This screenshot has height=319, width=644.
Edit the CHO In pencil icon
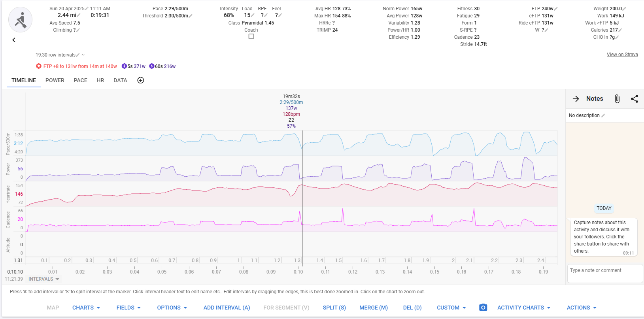coord(617,37)
